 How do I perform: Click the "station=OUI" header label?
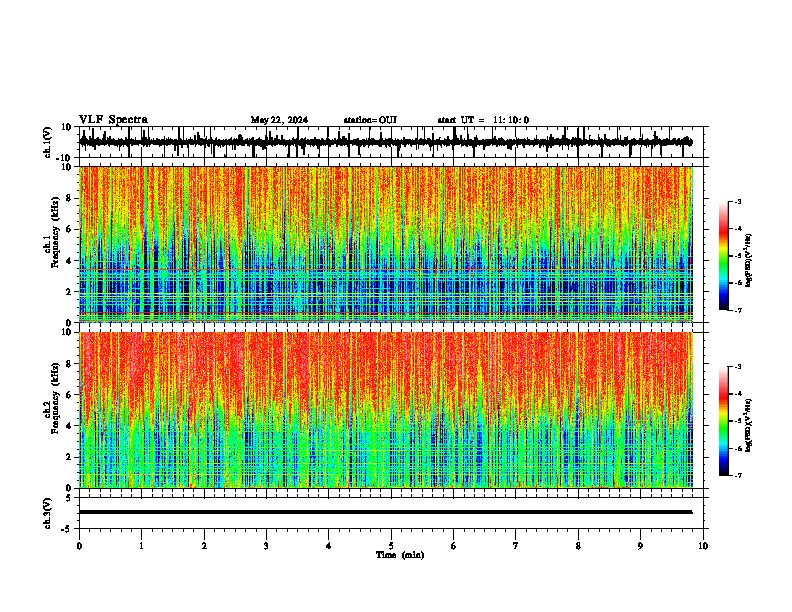coord(370,120)
